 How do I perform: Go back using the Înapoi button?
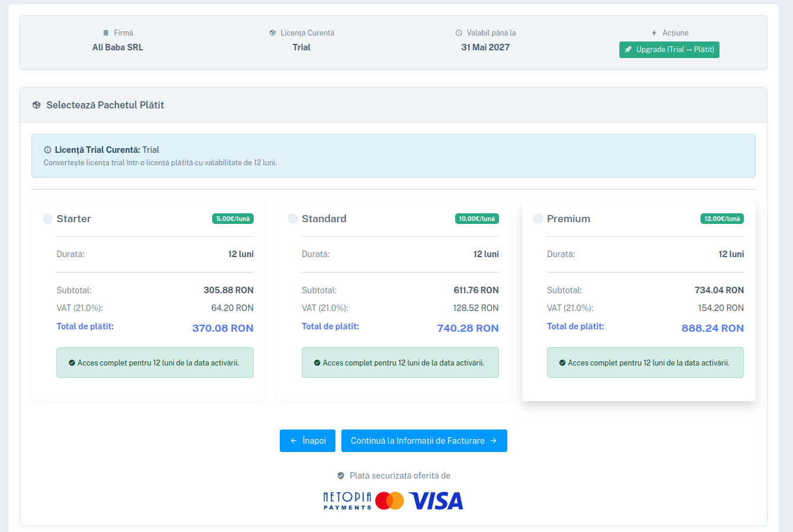pyautogui.click(x=308, y=441)
